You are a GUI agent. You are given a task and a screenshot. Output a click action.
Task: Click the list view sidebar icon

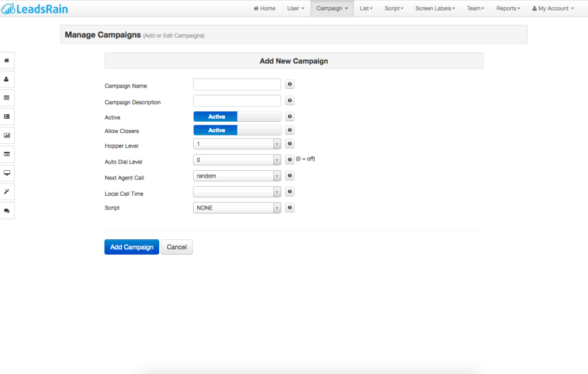(7, 116)
